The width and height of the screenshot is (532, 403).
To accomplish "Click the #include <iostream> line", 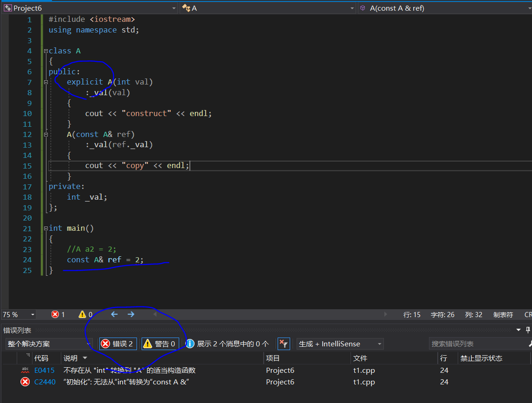I will (x=91, y=19).
